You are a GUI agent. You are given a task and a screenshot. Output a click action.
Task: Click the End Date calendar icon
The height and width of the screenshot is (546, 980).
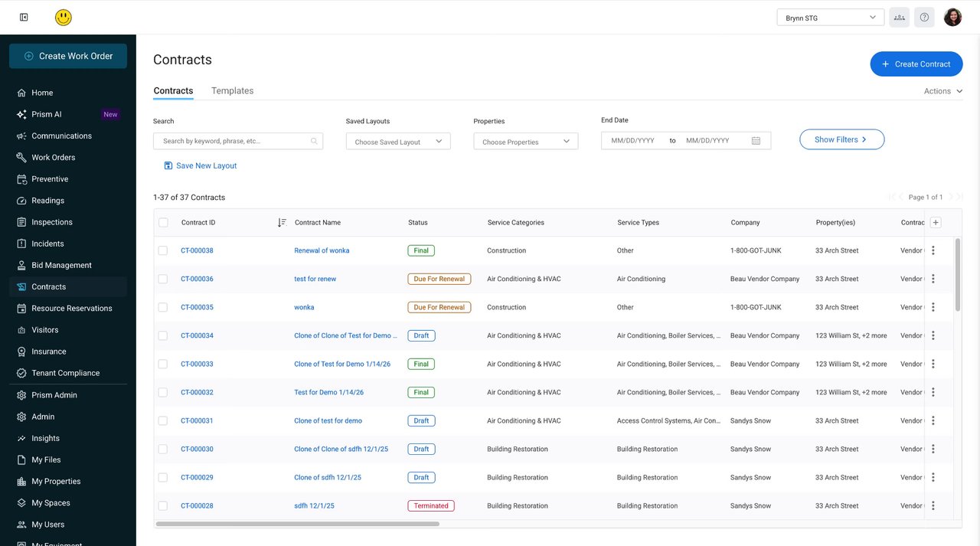coord(756,141)
